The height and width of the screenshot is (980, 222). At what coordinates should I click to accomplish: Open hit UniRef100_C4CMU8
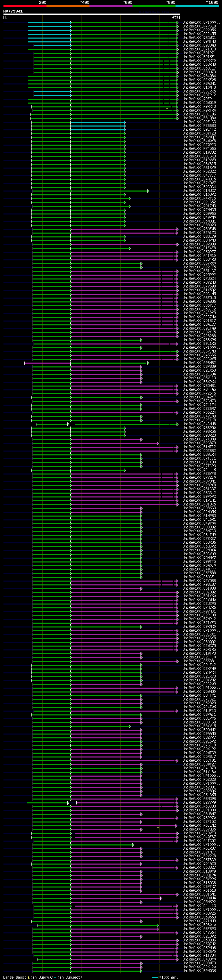pyautogui.click(x=199, y=424)
